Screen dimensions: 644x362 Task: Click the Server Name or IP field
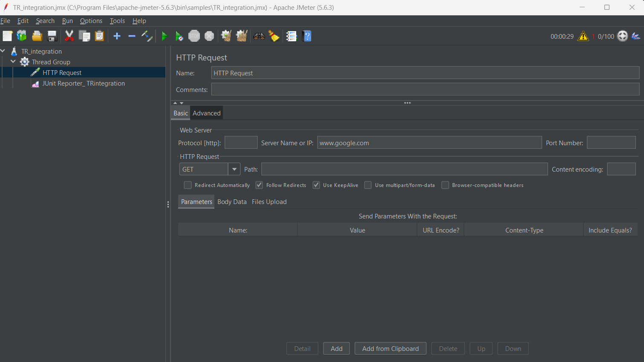tap(429, 143)
